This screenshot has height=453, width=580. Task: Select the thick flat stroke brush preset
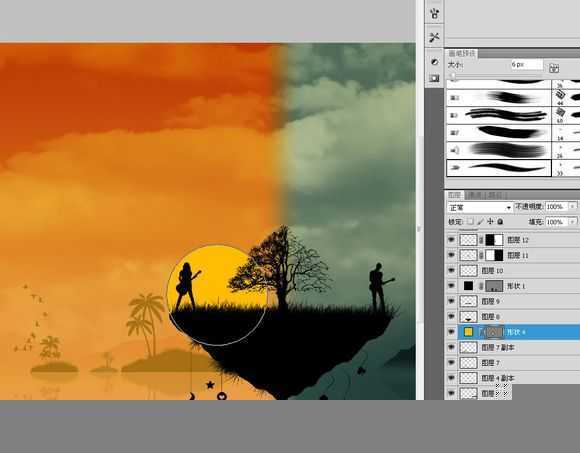tap(499, 133)
